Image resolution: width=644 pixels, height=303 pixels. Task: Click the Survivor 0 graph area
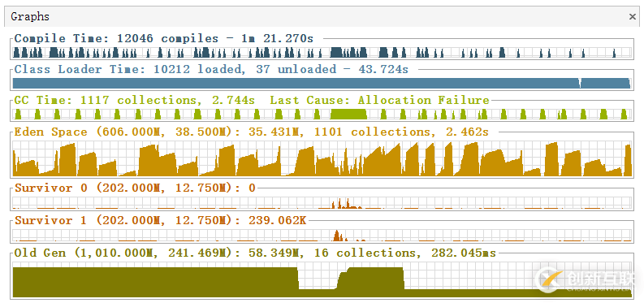tap(322, 203)
